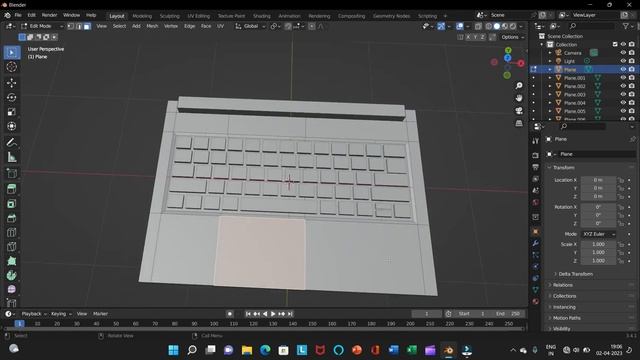This screenshot has width=640, height=360.
Task: Hide Plane.003 in viewport
Action: (x=623, y=94)
